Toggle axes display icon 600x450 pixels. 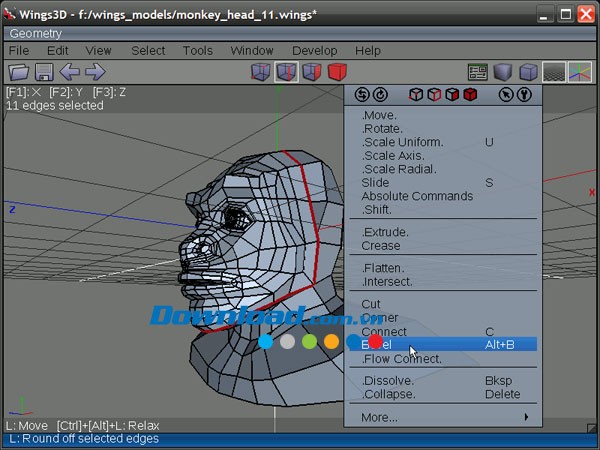[579, 72]
